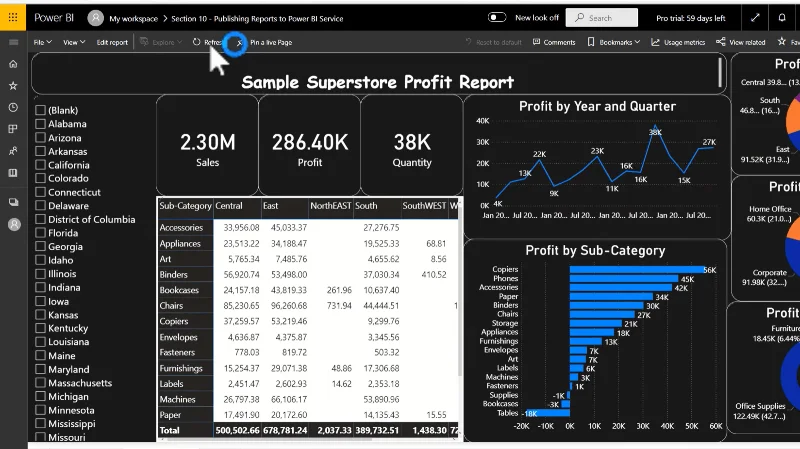Open Favorites star in left sidebar

13,86
